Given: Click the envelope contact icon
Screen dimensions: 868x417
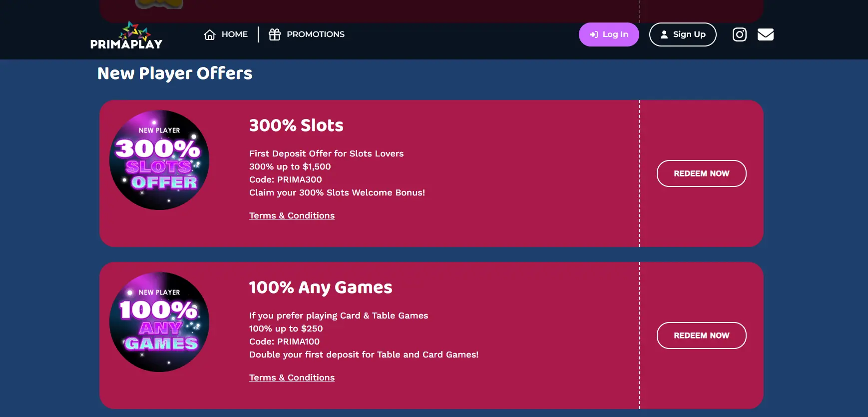Looking at the screenshot, I should (x=766, y=34).
